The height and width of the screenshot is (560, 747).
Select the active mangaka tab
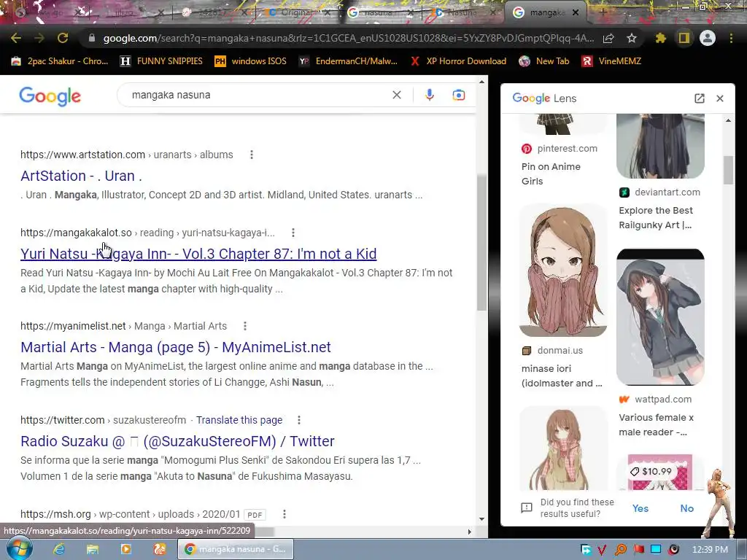pos(546,12)
